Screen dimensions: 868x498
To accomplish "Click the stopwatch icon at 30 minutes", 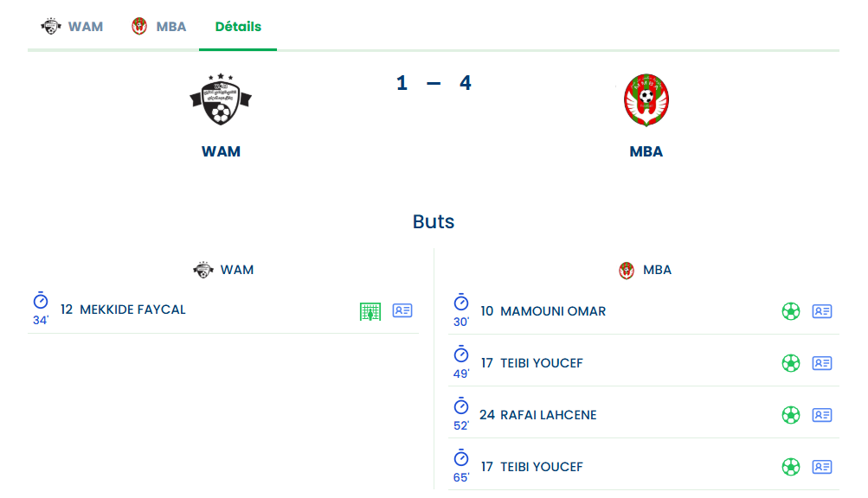I will tap(461, 303).
